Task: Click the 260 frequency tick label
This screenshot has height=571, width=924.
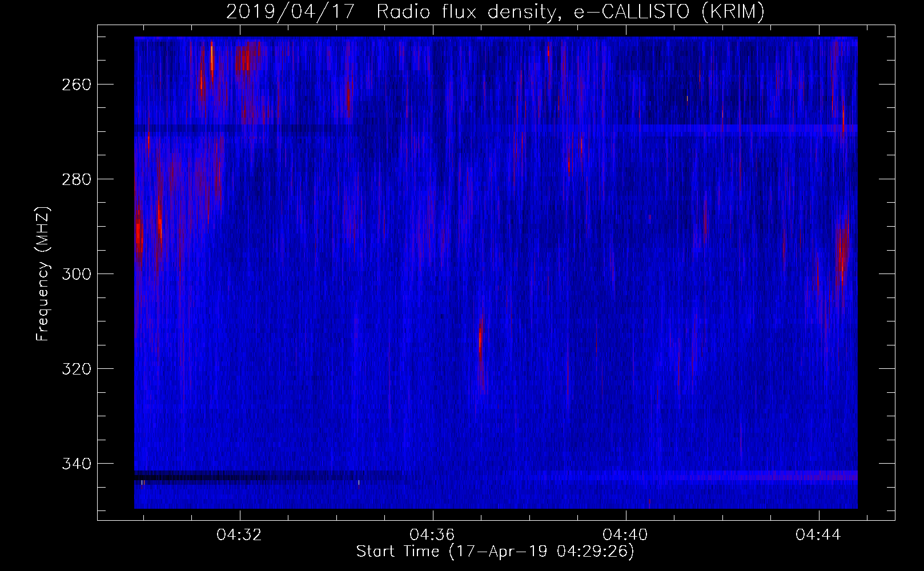Action: pos(76,85)
